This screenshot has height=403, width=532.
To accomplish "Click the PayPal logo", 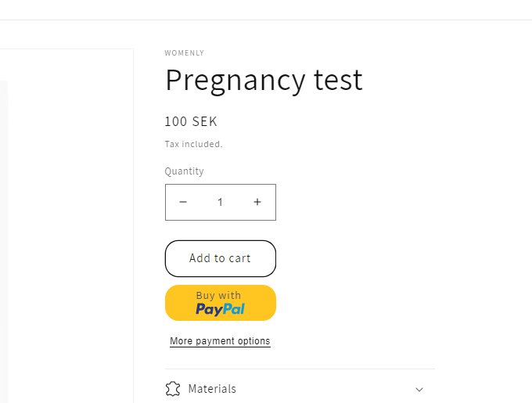I will pyautogui.click(x=220, y=309).
